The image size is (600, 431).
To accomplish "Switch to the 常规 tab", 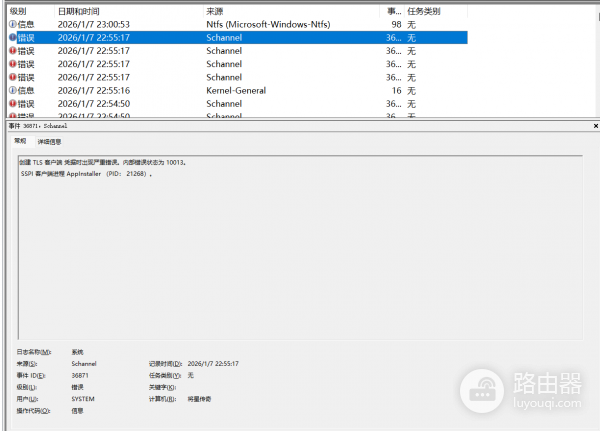I will click(x=20, y=141).
